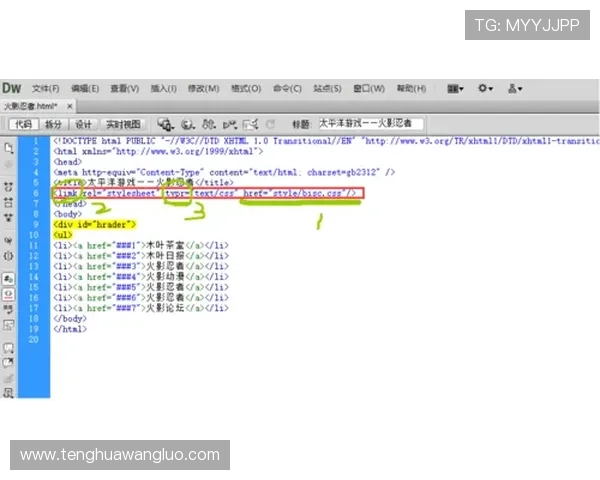The width and height of the screenshot is (600, 480).
Task: Click the greyed Refresh icon before 标题
Action: 270,124
